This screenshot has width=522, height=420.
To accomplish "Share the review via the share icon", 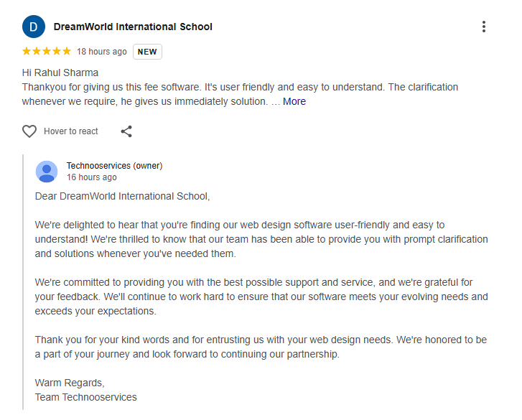I will (x=126, y=131).
